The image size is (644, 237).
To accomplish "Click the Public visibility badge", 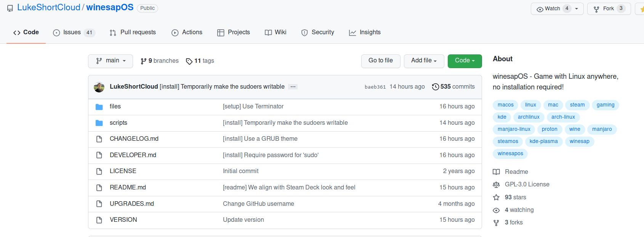I will (147, 8).
